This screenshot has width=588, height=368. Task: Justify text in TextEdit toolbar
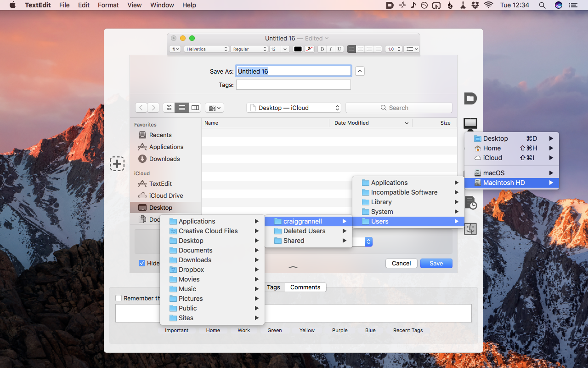(x=378, y=49)
